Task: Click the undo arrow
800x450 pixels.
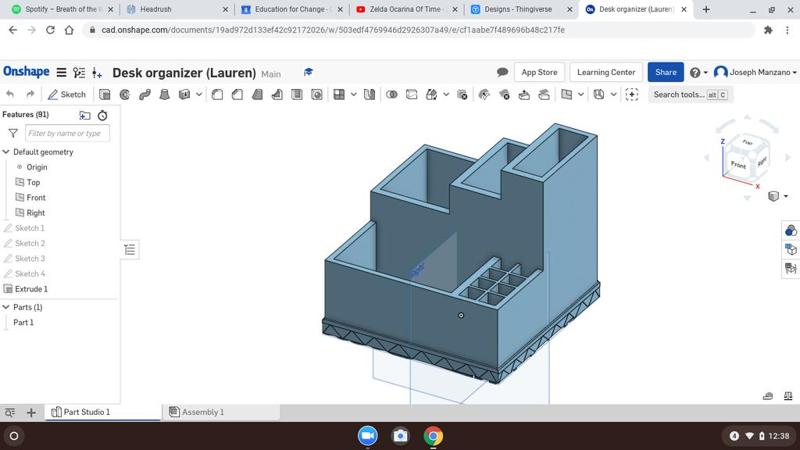Action: point(10,95)
